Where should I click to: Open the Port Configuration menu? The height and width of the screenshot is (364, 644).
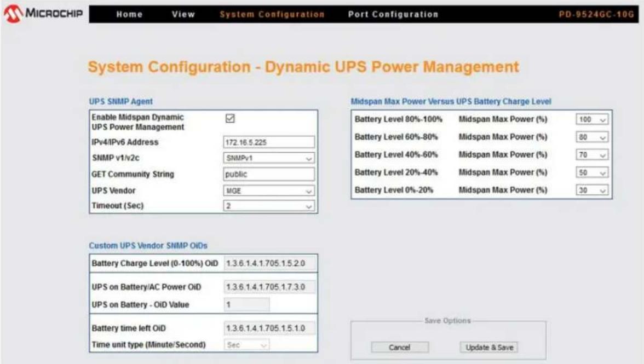393,14
